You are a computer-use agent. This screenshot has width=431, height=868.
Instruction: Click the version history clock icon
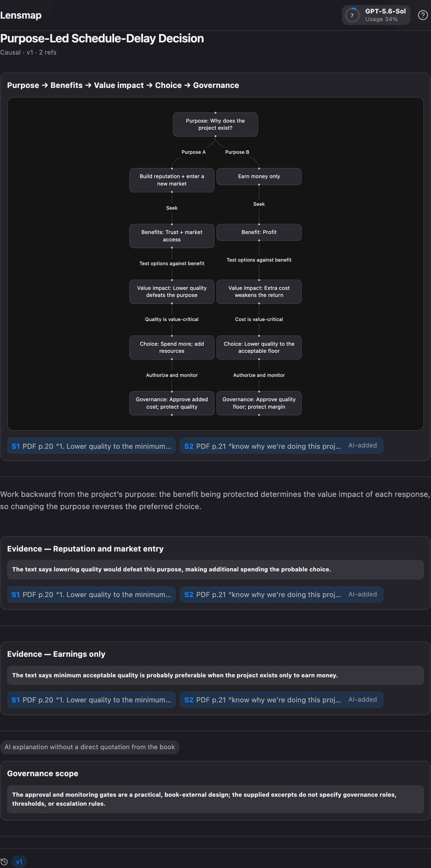coord(4,862)
